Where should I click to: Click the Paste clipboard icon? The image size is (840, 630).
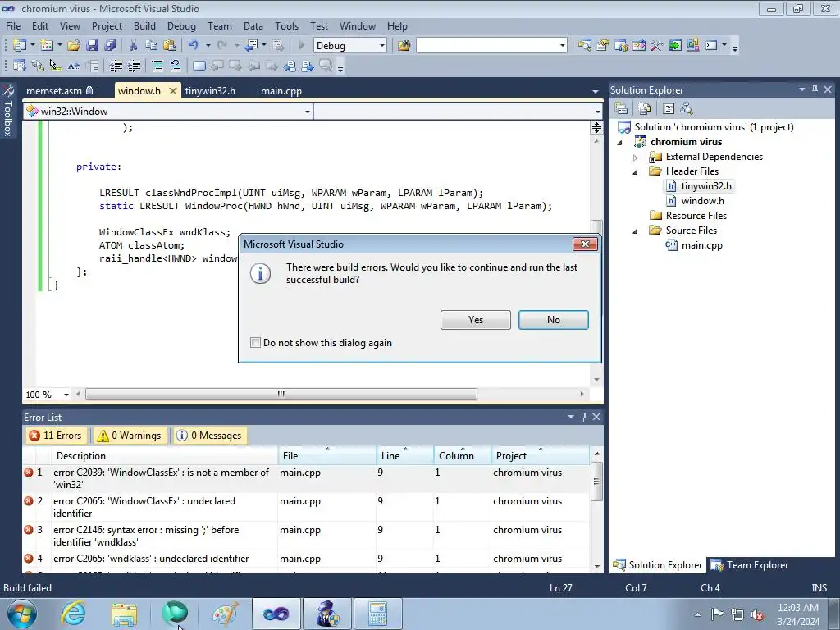170,46
